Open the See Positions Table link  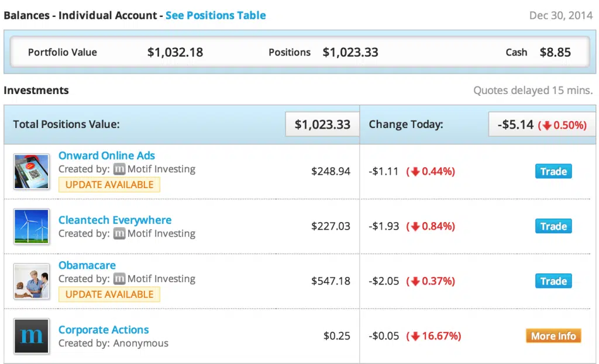click(x=215, y=15)
